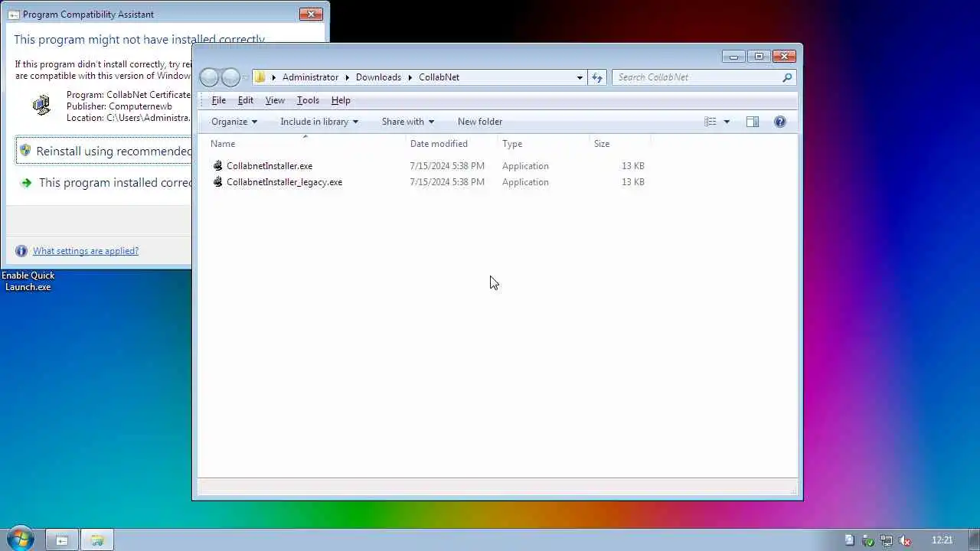Open the network tray icon
Image resolution: width=980 pixels, height=551 pixels.
(x=887, y=540)
